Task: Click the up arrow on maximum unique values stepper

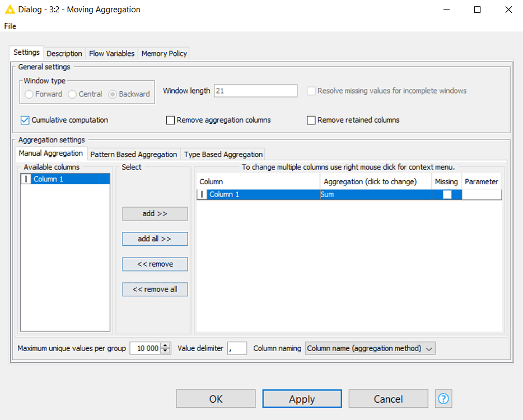Action: [x=165, y=345]
